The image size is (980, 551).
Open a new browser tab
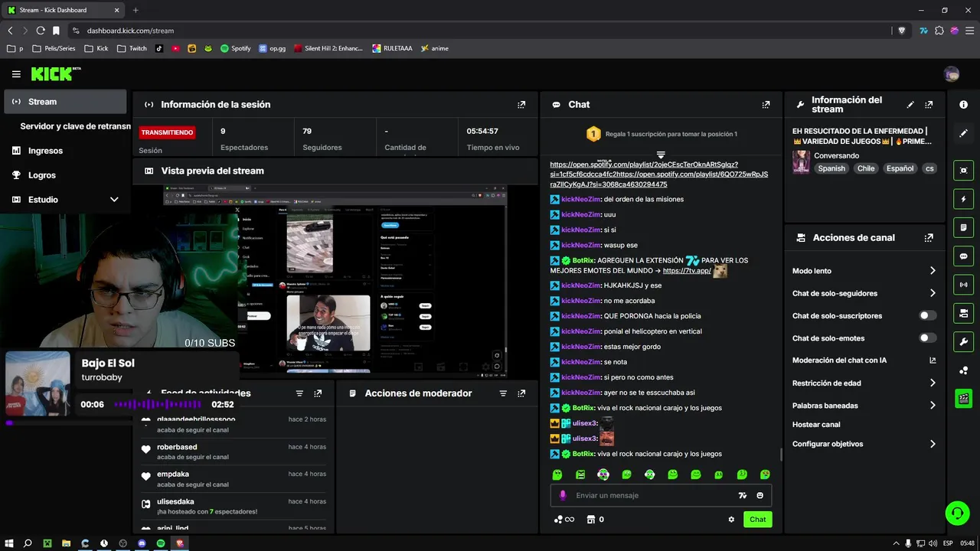[x=136, y=10]
